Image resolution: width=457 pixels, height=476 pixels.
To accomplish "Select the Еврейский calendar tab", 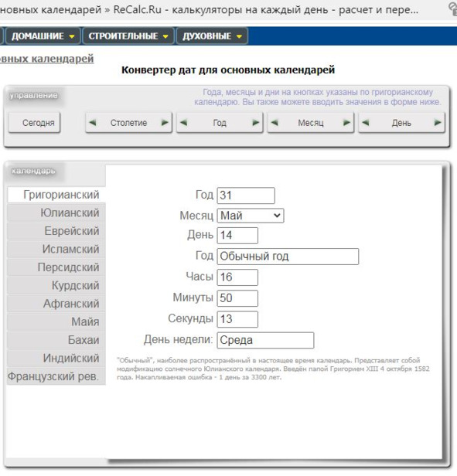I will point(56,231).
